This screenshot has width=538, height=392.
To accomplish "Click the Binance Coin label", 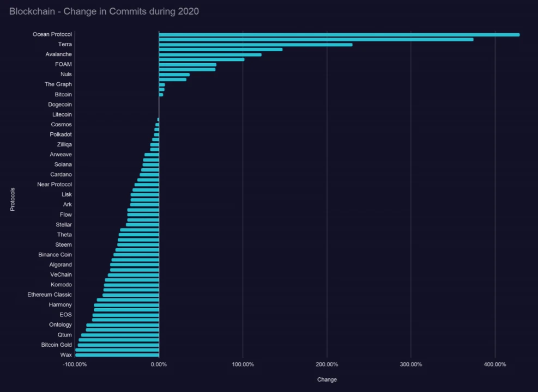I will tap(55, 255).
